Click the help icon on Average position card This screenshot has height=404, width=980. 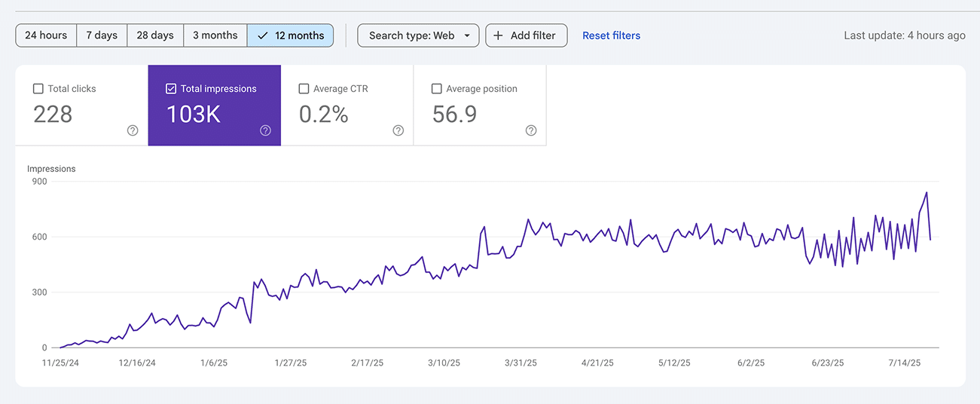point(531,130)
